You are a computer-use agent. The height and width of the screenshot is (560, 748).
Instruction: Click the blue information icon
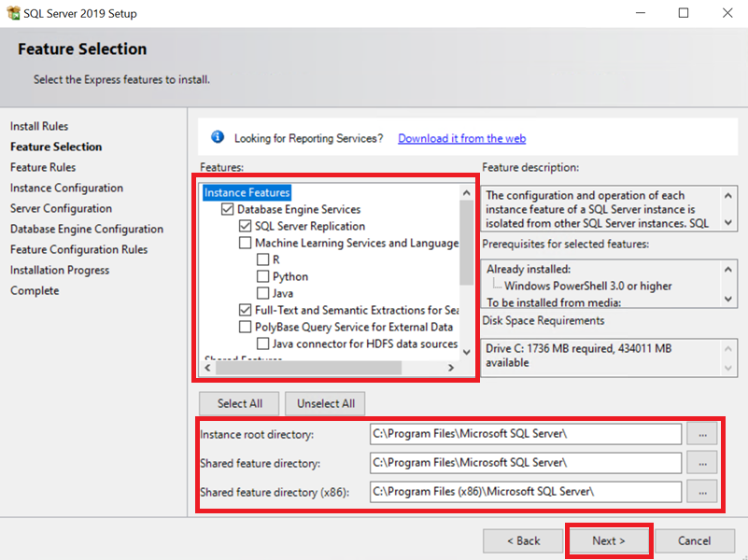[x=218, y=137]
